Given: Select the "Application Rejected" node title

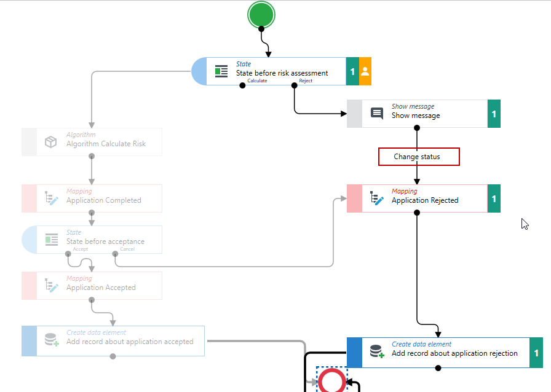Looking at the screenshot, I should point(425,200).
